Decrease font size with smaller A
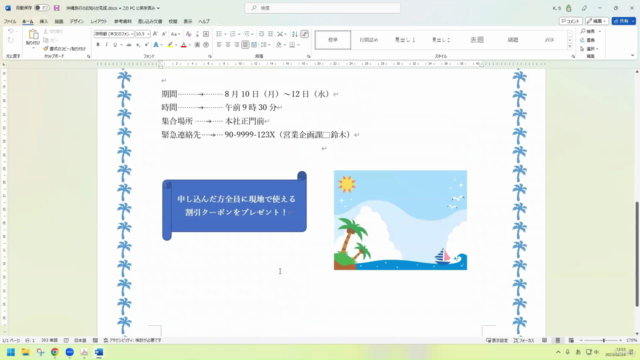The height and width of the screenshot is (360, 640). 164,34
